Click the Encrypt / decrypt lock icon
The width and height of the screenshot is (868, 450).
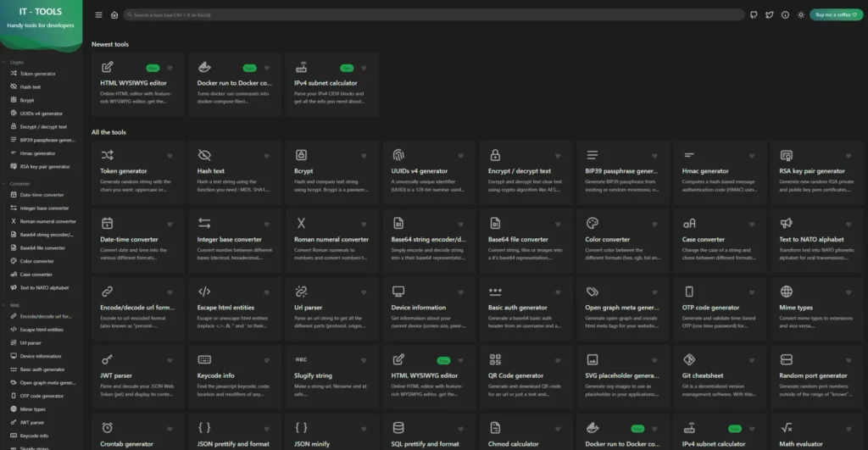click(495, 155)
